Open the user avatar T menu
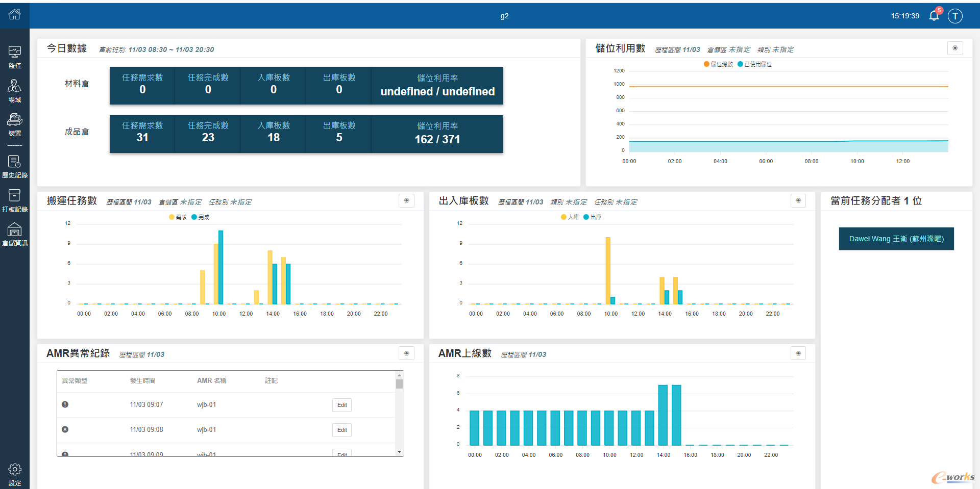The width and height of the screenshot is (980, 489). 955,16
